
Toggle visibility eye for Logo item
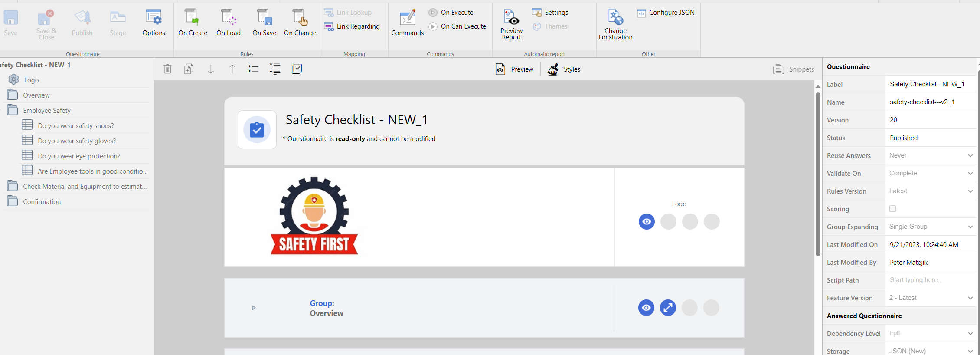(x=647, y=222)
